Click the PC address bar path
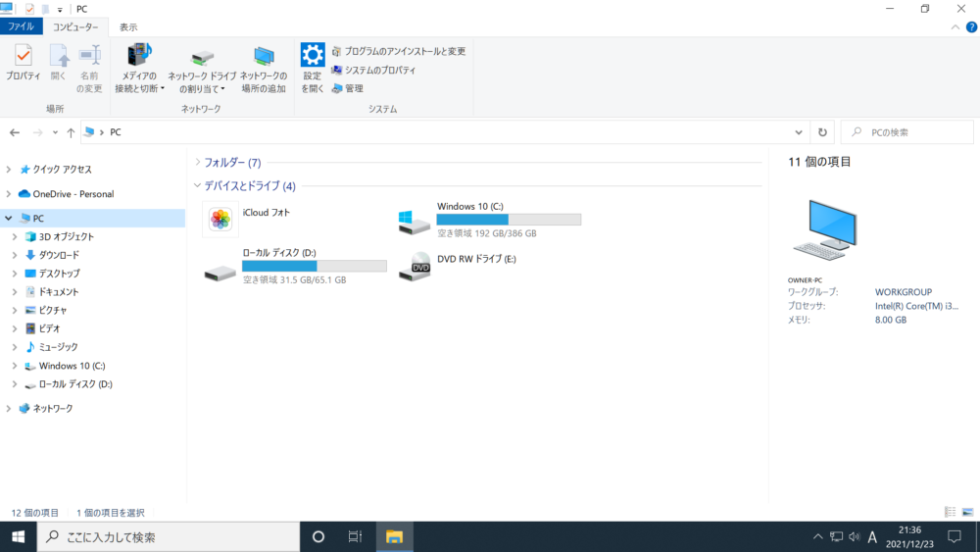980x552 pixels. tap(116, 132)
